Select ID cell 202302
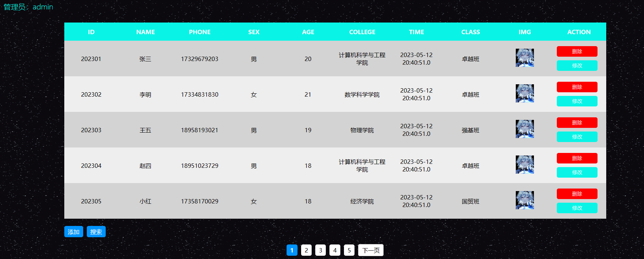 coord(91,94)
